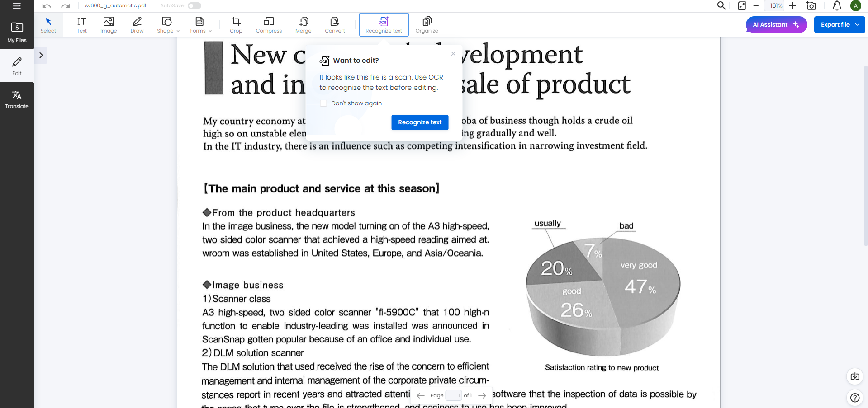Image resolution: width=868 pixels, height=408 pixels.
Task: Click the blue Recognize text button
Action: click(419, 122)
